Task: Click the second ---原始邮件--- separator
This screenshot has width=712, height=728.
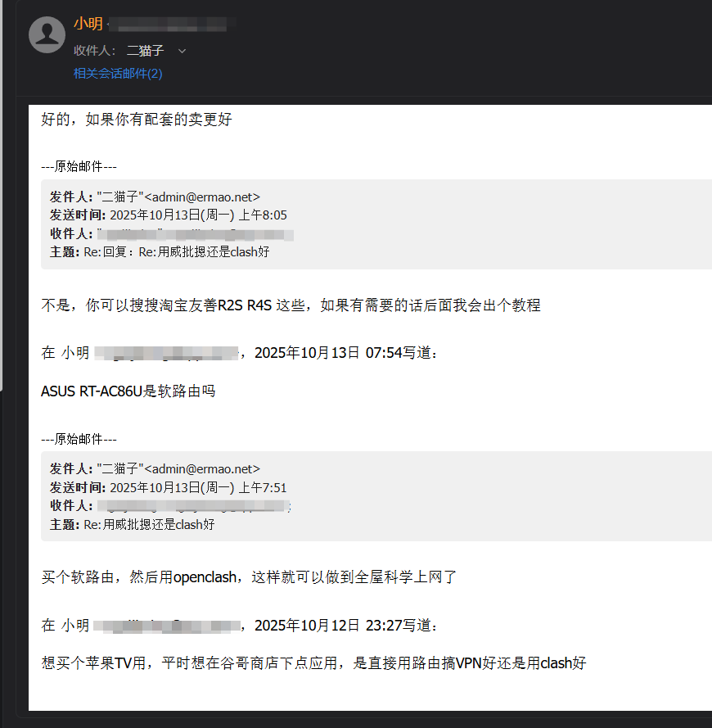Action: point(79,439)
